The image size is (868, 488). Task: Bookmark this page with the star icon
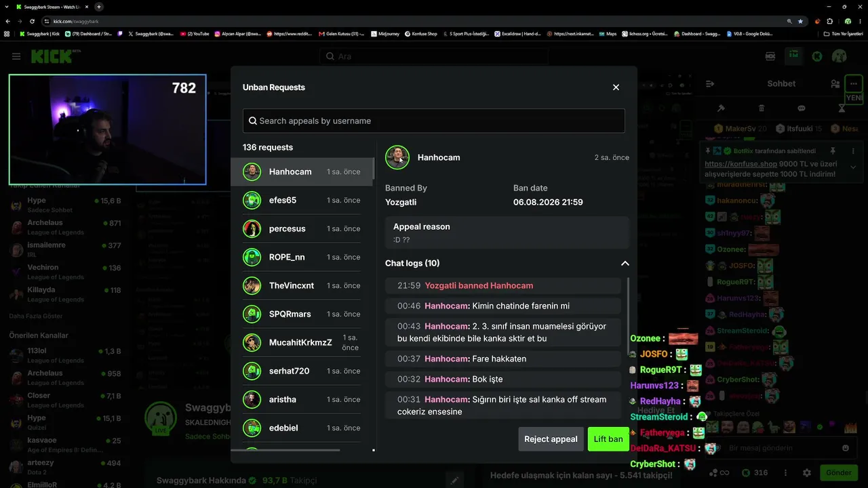[x=800, y=21]
